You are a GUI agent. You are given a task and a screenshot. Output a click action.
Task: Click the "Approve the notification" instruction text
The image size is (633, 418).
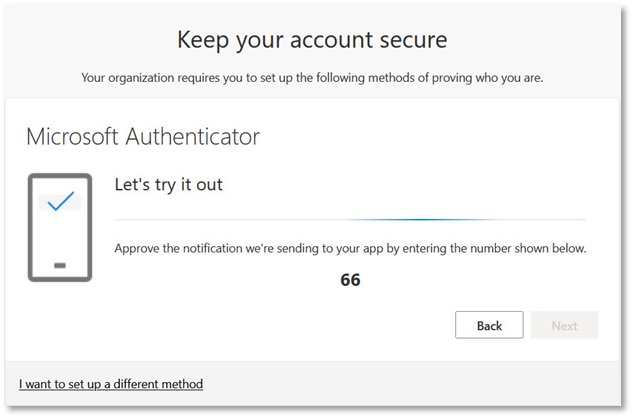point(350,248)
